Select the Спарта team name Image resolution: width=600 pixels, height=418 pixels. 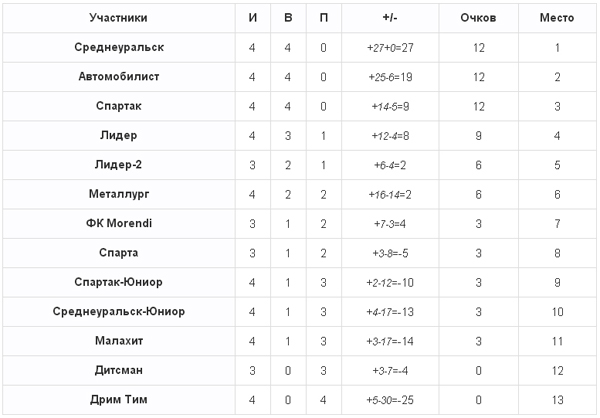pyautogui.click(x=119, y=253)
